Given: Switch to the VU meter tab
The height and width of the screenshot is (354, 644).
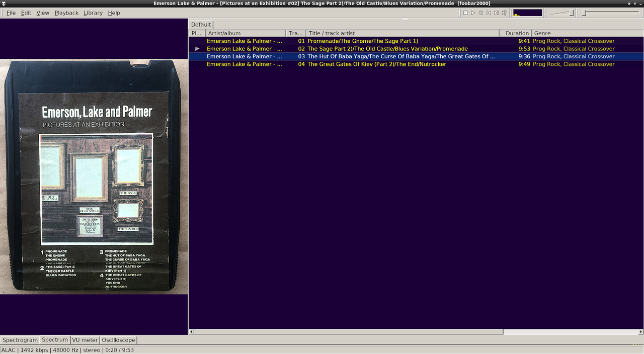Looking at the screenshot, I should coord(85,340).
